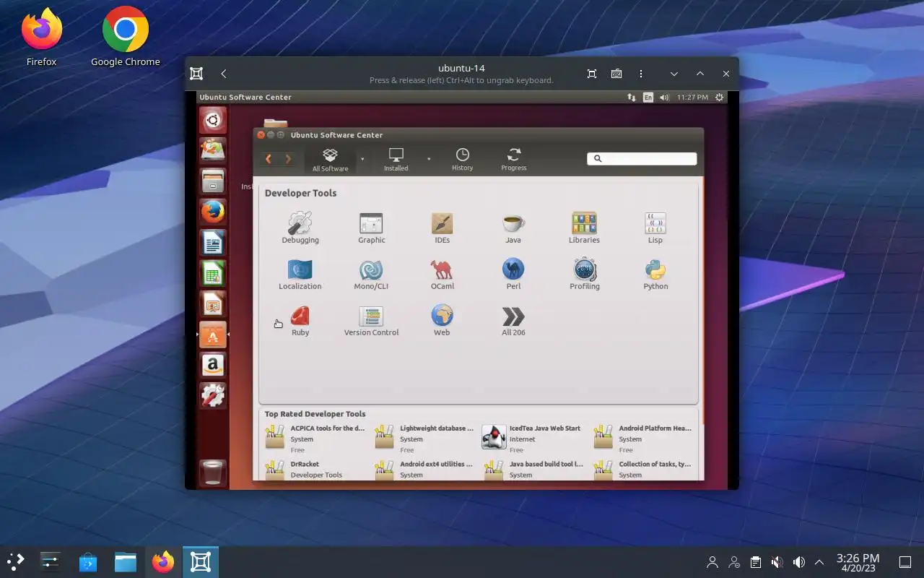The width and height of the screenshot is (924, 578).
Task: Open Firefox desktop shortcut
Action: pyautogui.click(x=42, y=38)
